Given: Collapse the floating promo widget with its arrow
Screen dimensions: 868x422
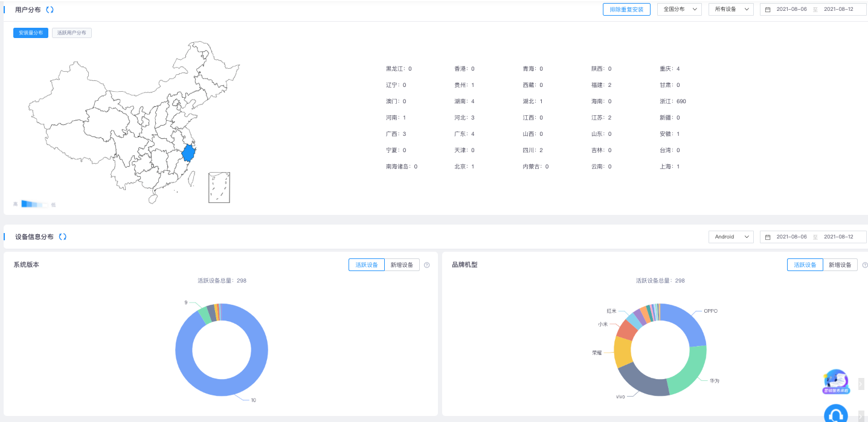Looking at the screenshot, I should pos(861,384).
